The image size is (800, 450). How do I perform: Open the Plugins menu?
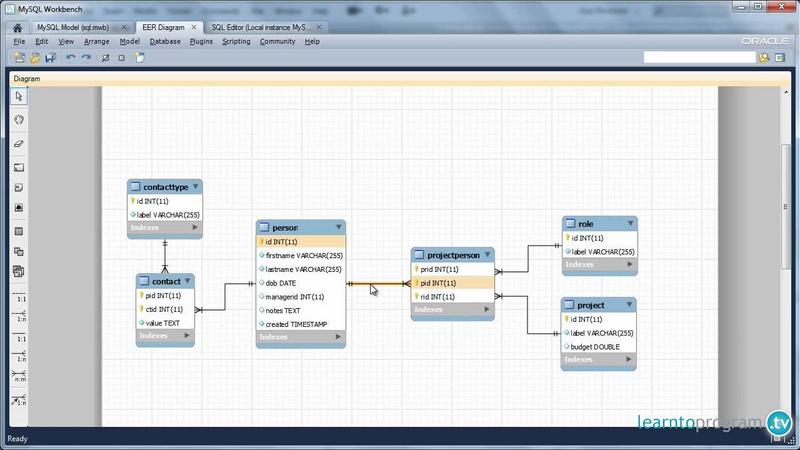coord(201,41)
